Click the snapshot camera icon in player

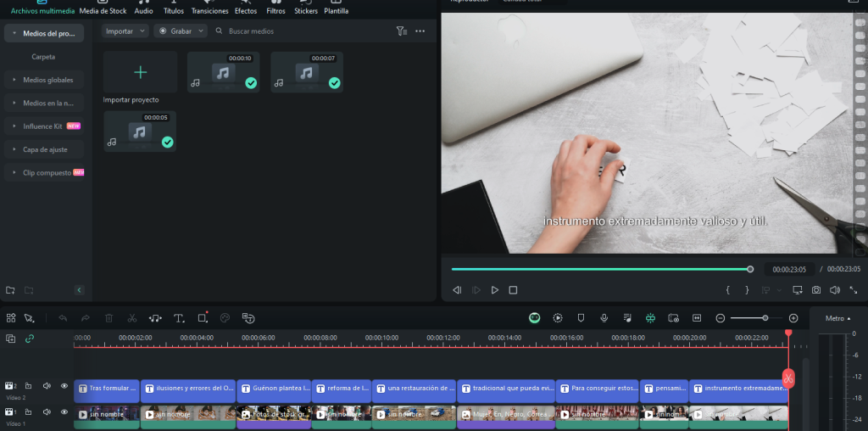[x=815, y=290]
